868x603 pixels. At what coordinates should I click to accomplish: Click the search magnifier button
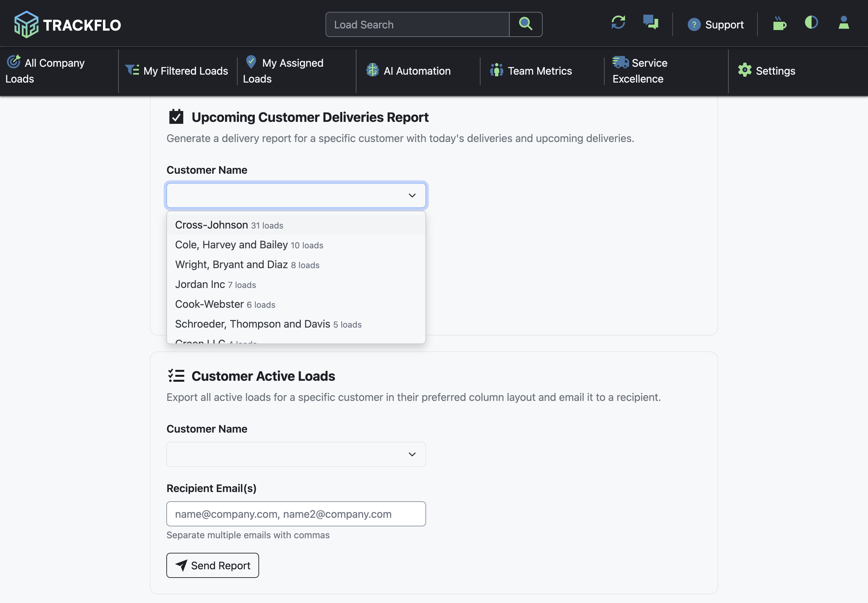(x=525, y=24)
